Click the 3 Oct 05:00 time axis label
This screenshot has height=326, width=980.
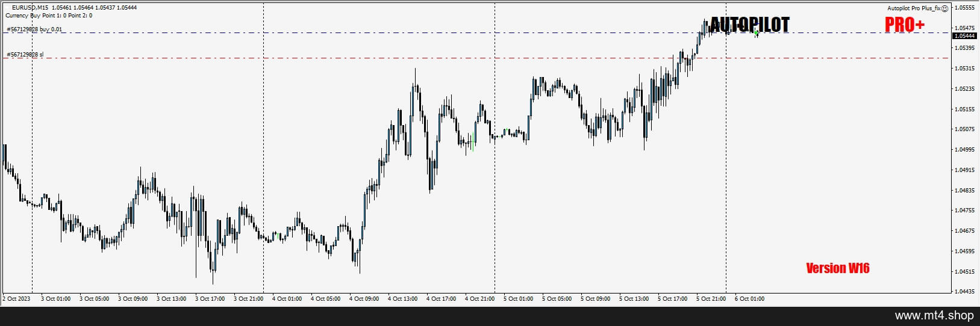tap(94, 299)
